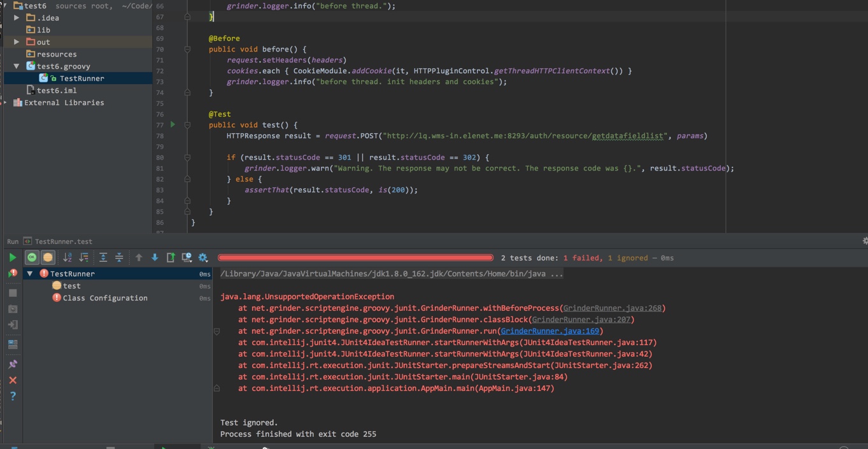Open the GrinderRunner.java:169 stack trace link
868x449 pixels.
(550, 331)
